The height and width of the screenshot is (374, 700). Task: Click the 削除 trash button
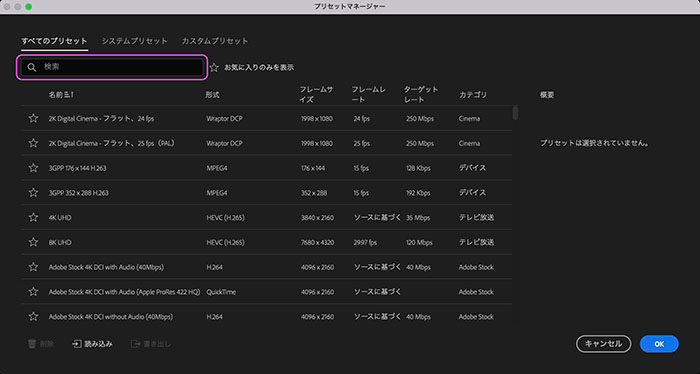coord(41,344)
